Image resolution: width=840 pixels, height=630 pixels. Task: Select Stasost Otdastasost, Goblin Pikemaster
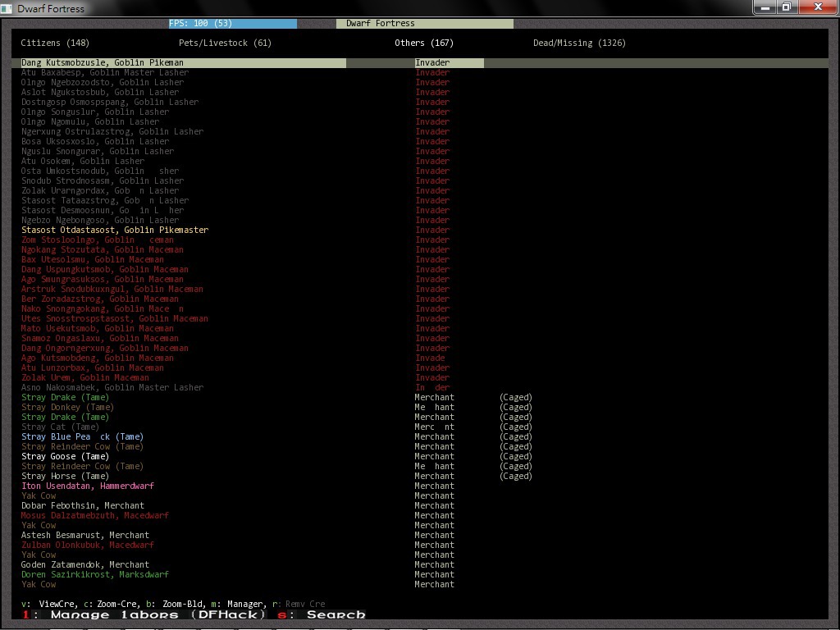(115, 230)
